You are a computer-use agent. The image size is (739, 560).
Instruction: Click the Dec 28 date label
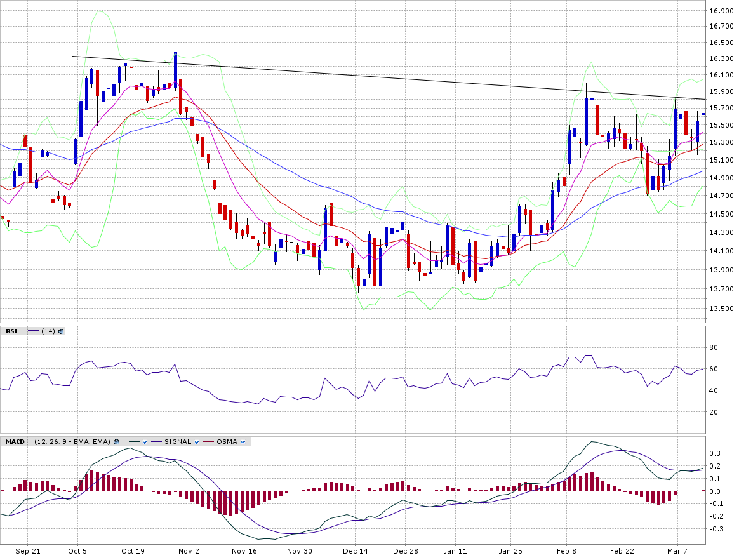point(406,551)
